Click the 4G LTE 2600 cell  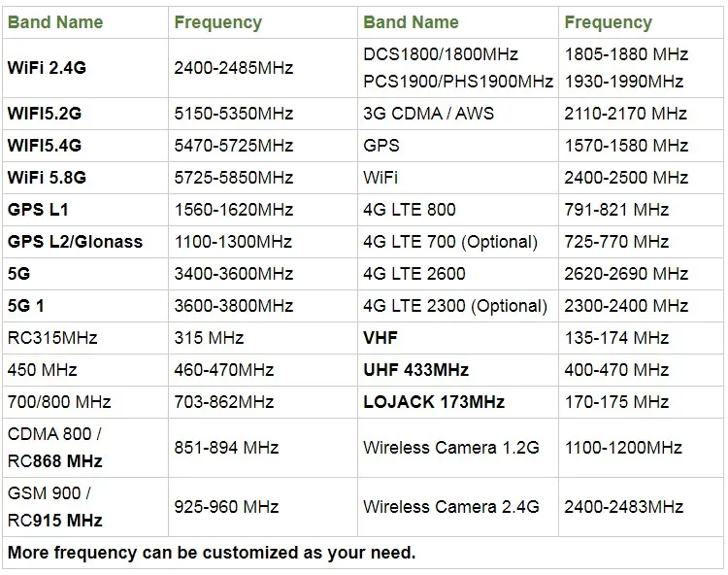tap(414, 274)
